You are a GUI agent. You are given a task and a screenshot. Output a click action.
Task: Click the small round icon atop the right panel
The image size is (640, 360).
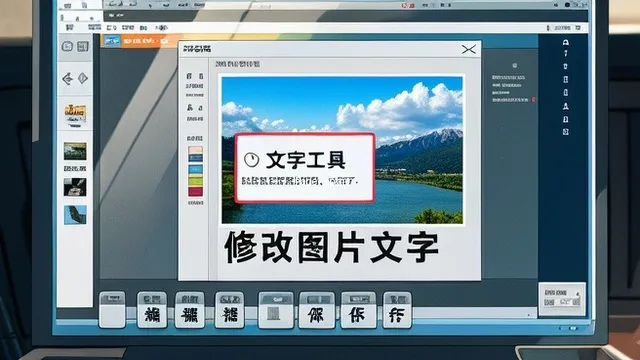pos(515,65)
